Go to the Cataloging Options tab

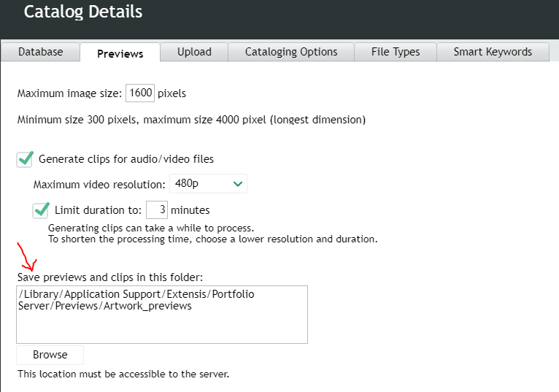coord(291,52)
